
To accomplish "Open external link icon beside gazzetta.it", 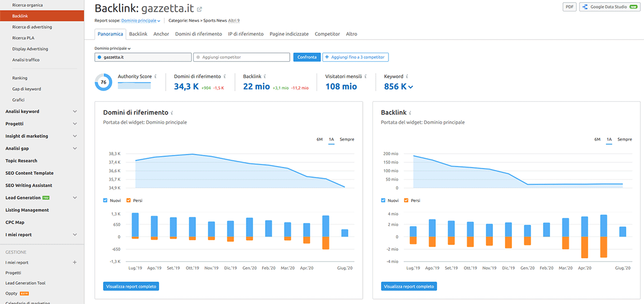I will click(200, 9).
